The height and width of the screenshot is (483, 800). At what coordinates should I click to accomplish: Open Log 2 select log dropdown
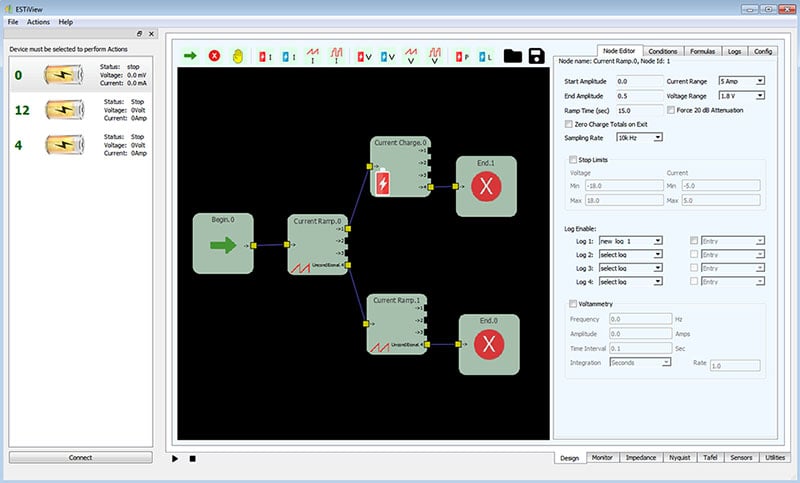point(631,254)
